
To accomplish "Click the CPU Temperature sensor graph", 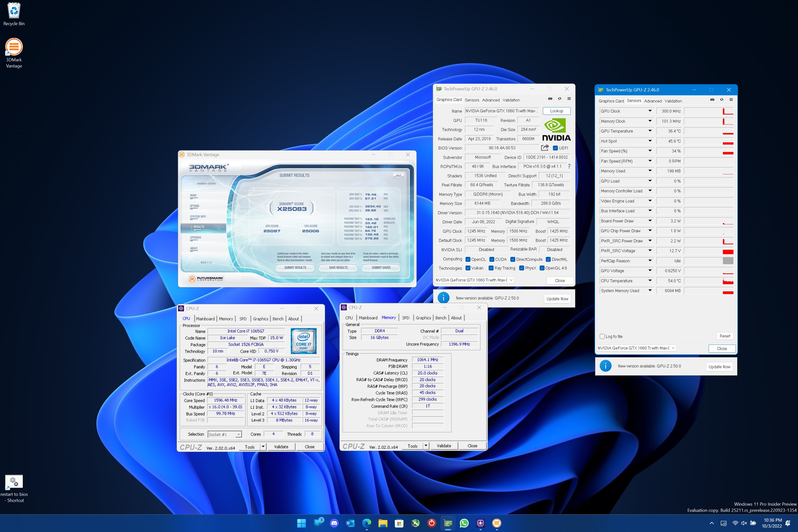I will point(709,281).
